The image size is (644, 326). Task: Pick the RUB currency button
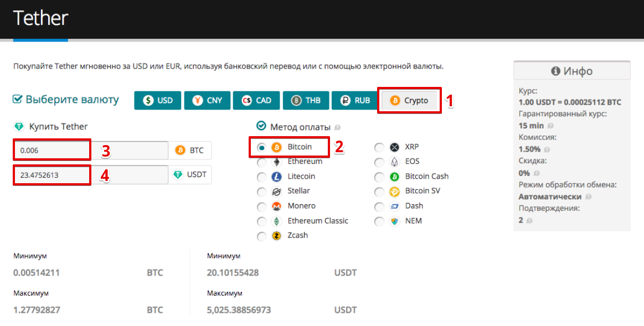pyautogui.click(x=356, y=101)
